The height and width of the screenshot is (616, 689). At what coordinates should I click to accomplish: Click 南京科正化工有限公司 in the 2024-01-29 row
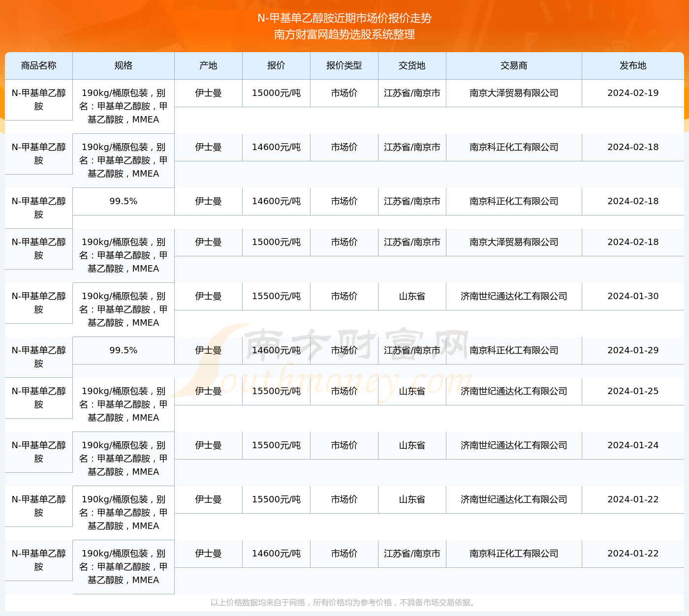pos(514,350)
